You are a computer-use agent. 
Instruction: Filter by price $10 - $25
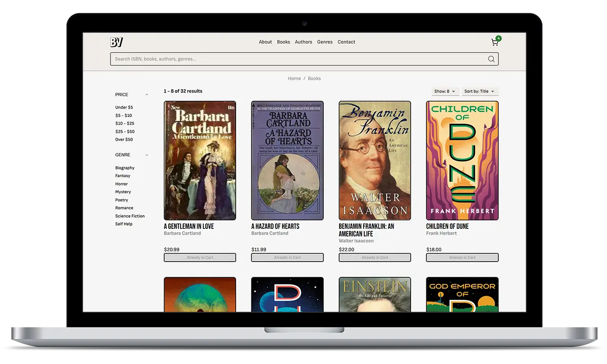pyautogui.click(x=125, y=124)
